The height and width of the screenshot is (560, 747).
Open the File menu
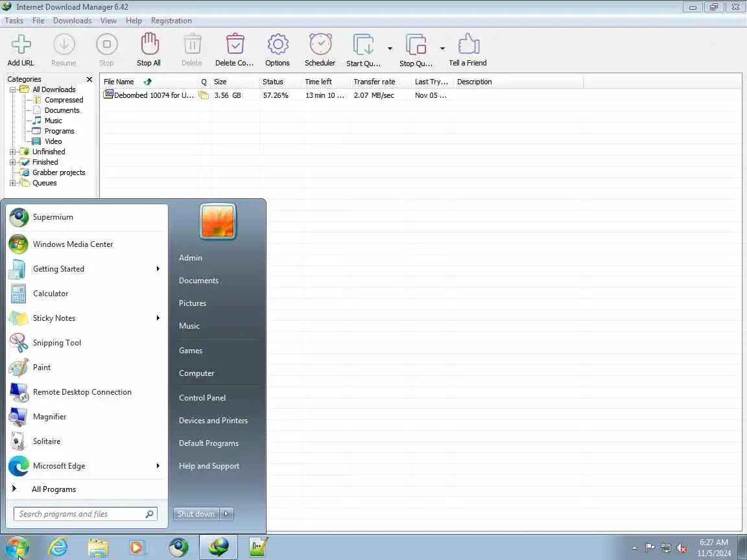tap(38, 21)
